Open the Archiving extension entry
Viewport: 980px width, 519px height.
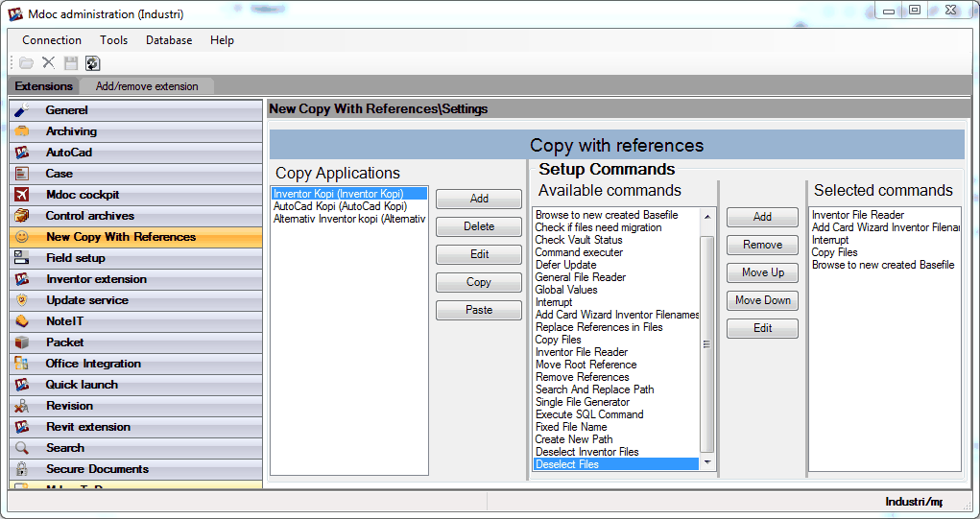(x=71, y=131)
